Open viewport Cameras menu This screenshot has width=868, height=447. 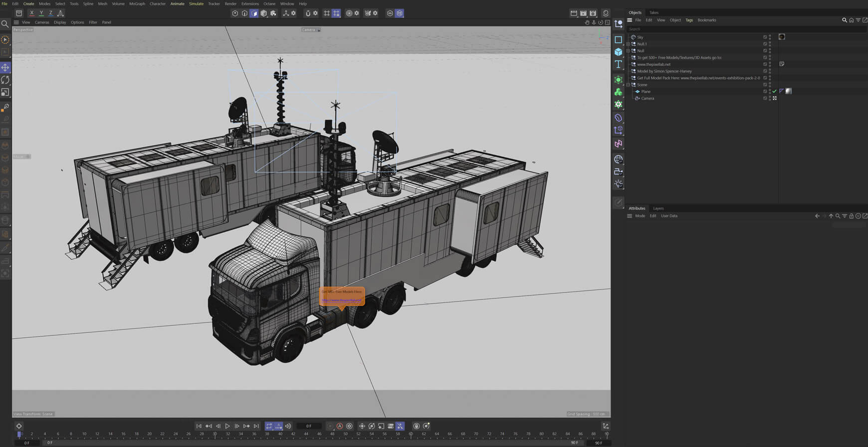pyautogui.click(x=42, y=22)
